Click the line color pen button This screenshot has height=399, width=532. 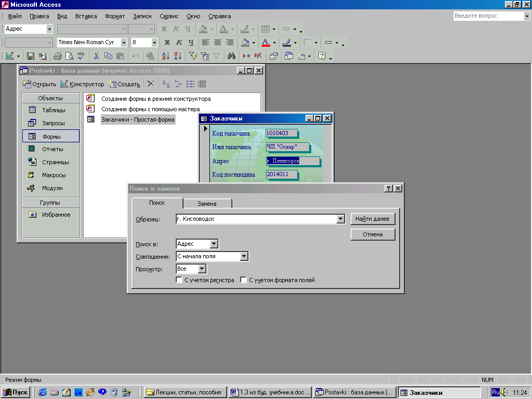tap(287, 43)
